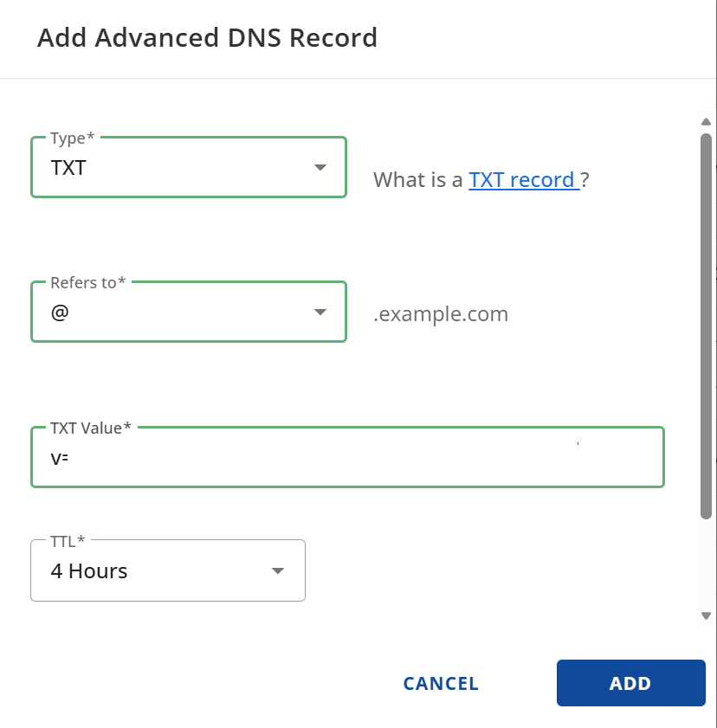
Task: Expand the TTL selector showing 4 Hours
Action: pyautogui.click(x=168, y=570)
